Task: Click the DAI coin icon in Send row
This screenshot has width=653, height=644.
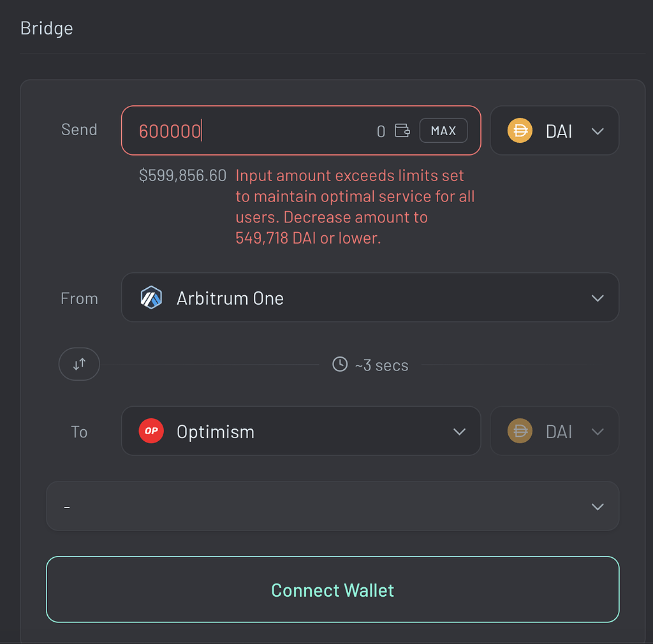Action: (520, 131)
